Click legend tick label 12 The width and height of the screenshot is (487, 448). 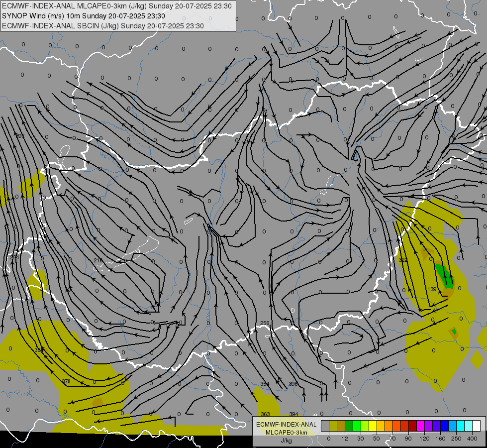tap(344, 439)
